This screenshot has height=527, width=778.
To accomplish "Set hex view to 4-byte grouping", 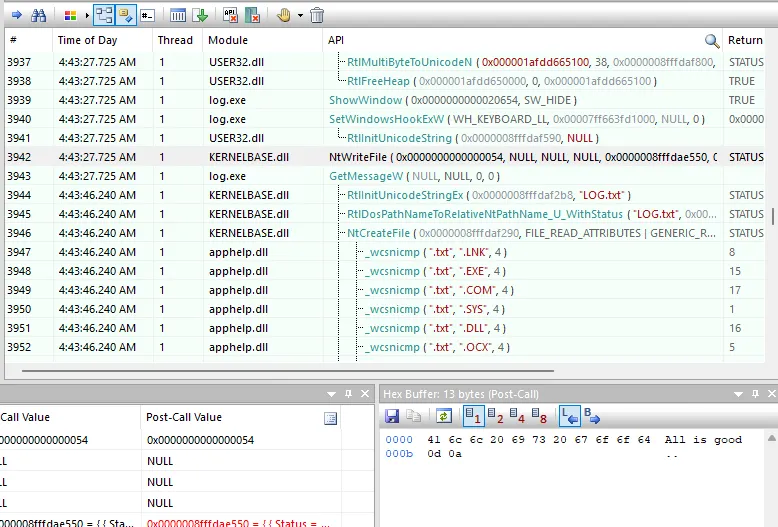I will pos(517,416).
